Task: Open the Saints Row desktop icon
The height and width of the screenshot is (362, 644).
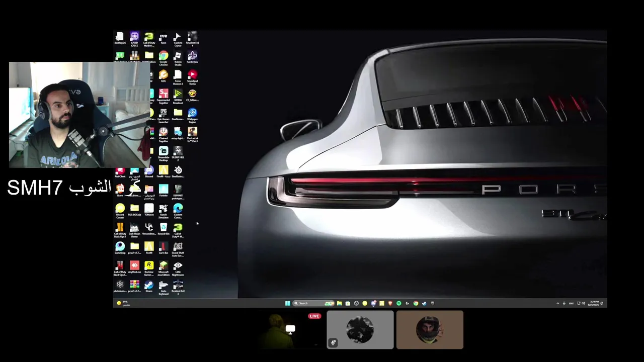Action: (x=192, y=57)
